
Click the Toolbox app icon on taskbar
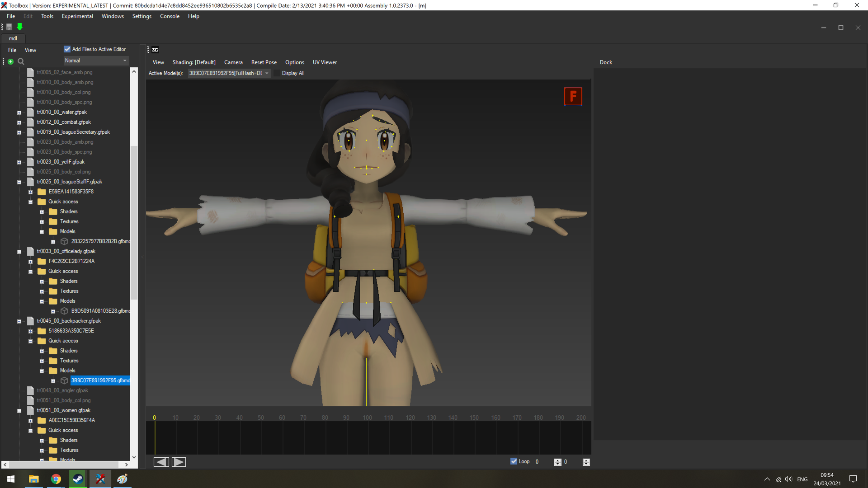click(100, 479)
